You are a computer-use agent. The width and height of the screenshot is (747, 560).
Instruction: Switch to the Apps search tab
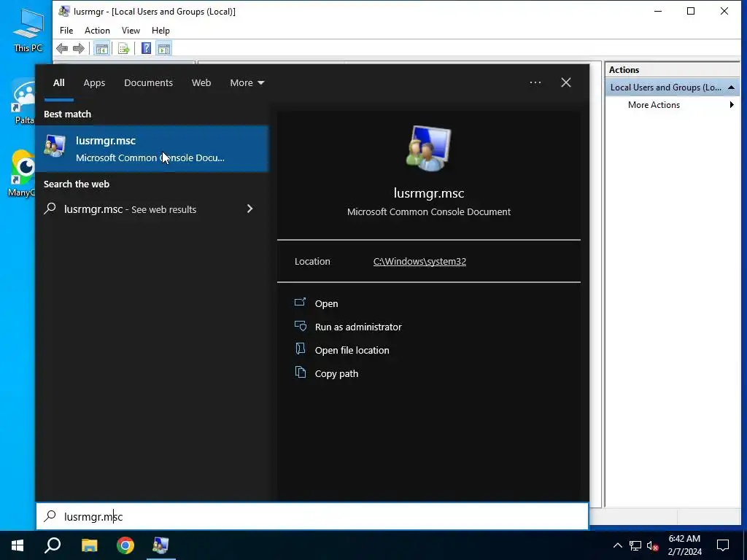pos(94,83)
